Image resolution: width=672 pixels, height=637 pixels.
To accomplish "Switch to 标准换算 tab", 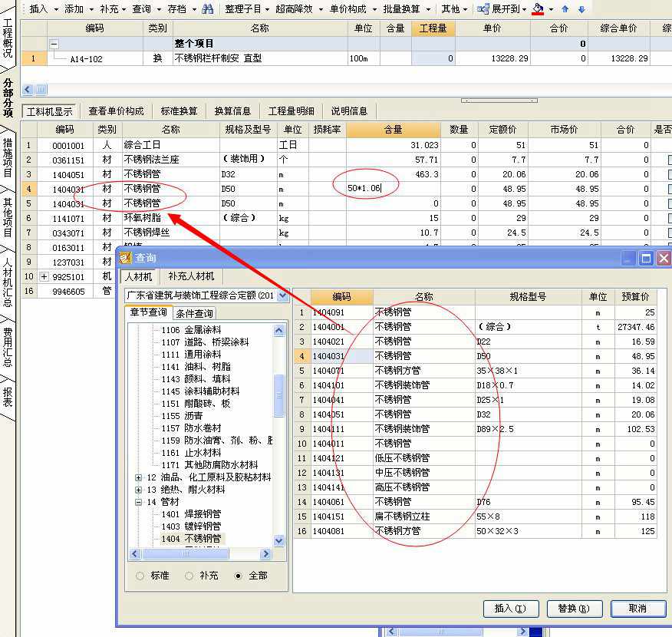I will 180,111.
